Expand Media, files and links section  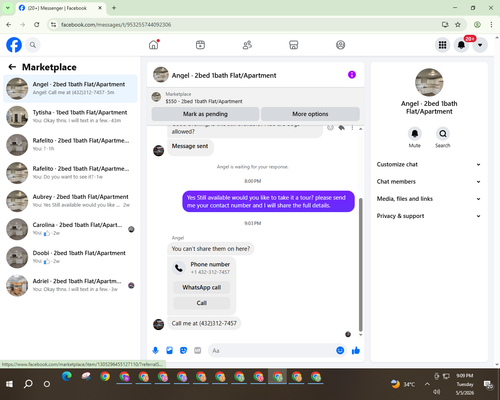tap(429, 199)
